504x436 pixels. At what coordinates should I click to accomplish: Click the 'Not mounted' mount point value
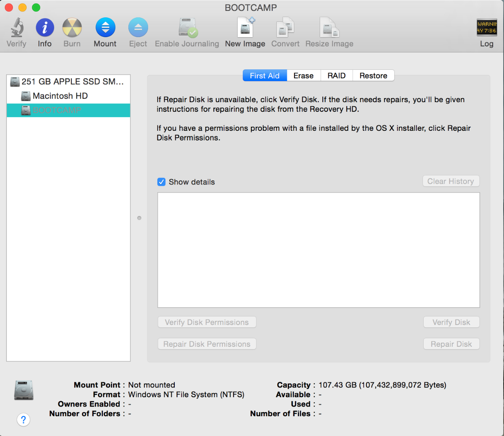coord(152,385)
